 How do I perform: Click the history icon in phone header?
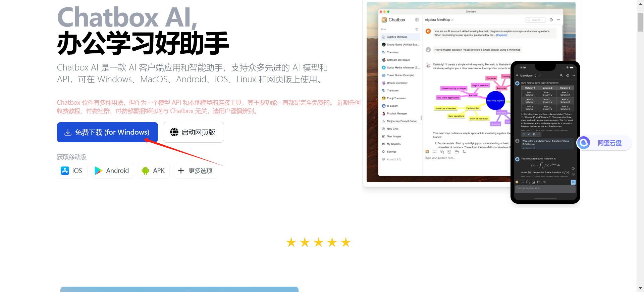pos(568,76)
